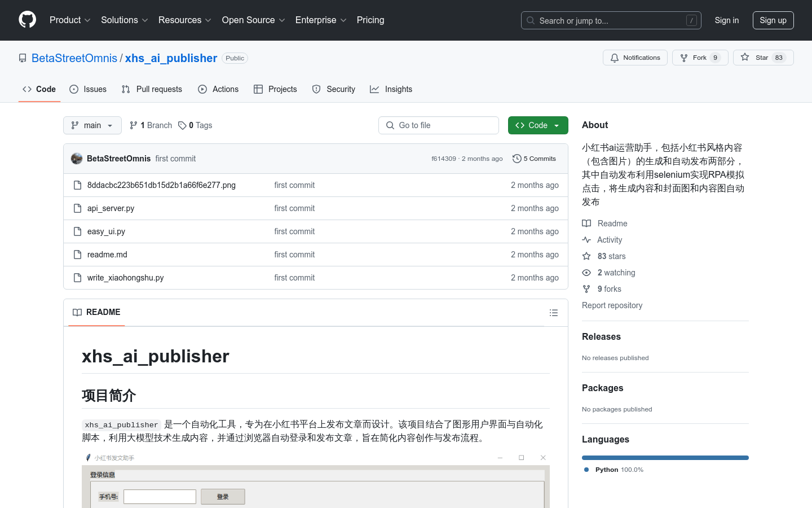The width and height of the screenshot is (812, 508).
Task: View the 1 Branch list
Action: [151, 125]
